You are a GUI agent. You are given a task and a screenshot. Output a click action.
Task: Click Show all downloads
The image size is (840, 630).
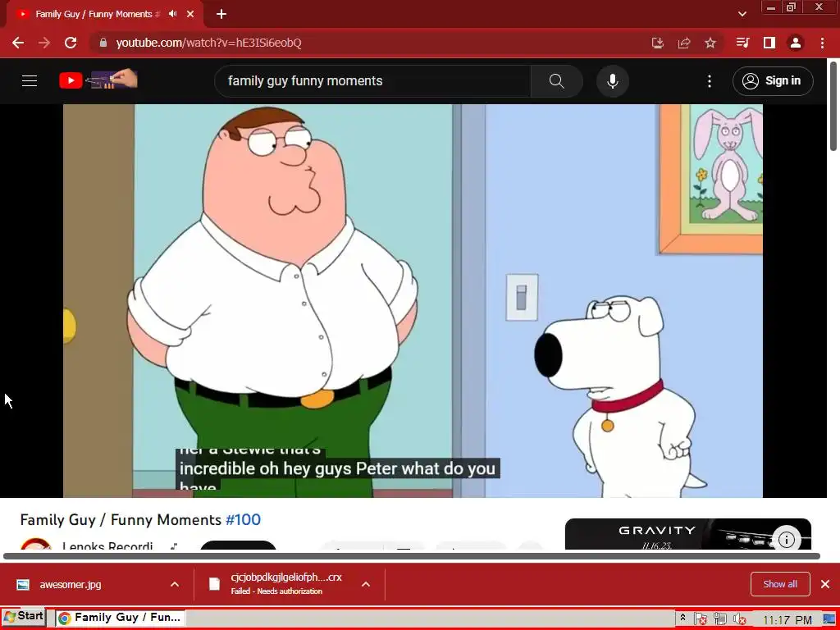780,584
